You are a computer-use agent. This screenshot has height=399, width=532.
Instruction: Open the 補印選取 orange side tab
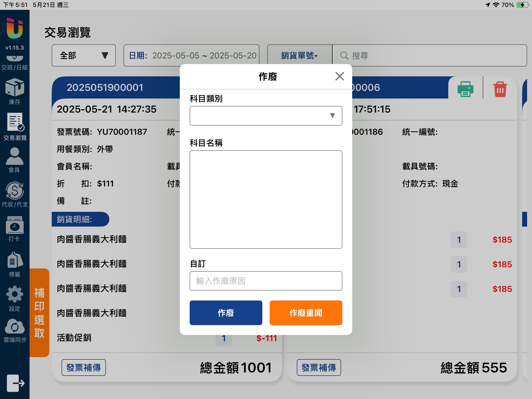coord(39,313)
